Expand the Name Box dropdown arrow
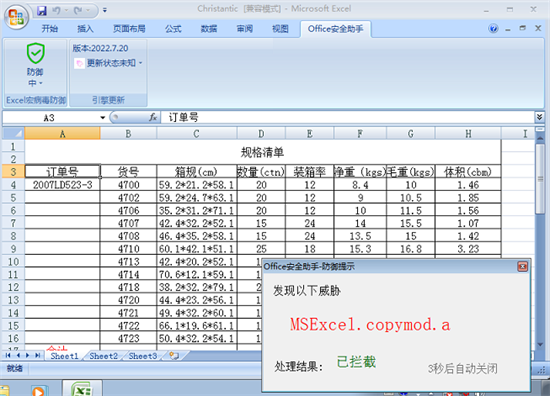The width and height of the screenshot is (550, 396). pos(102,118)
